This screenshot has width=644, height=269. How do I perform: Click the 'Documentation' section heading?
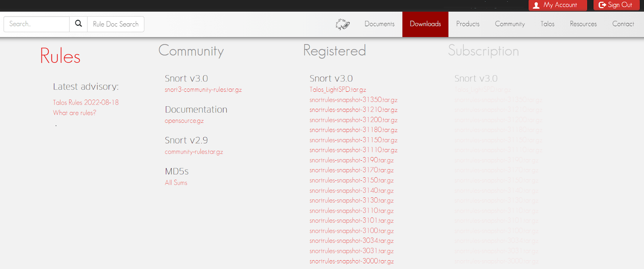tap(196, 110)
